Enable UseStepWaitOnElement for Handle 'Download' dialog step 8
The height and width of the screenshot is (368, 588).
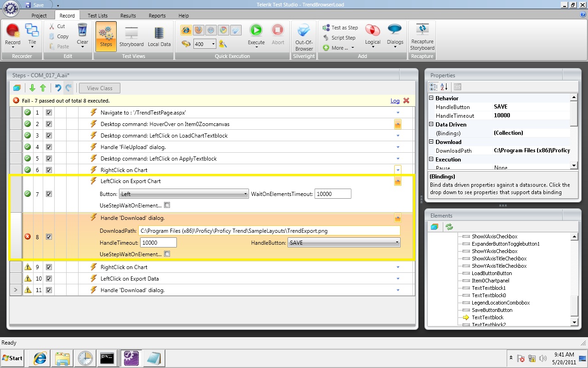[x=167, y=254]
